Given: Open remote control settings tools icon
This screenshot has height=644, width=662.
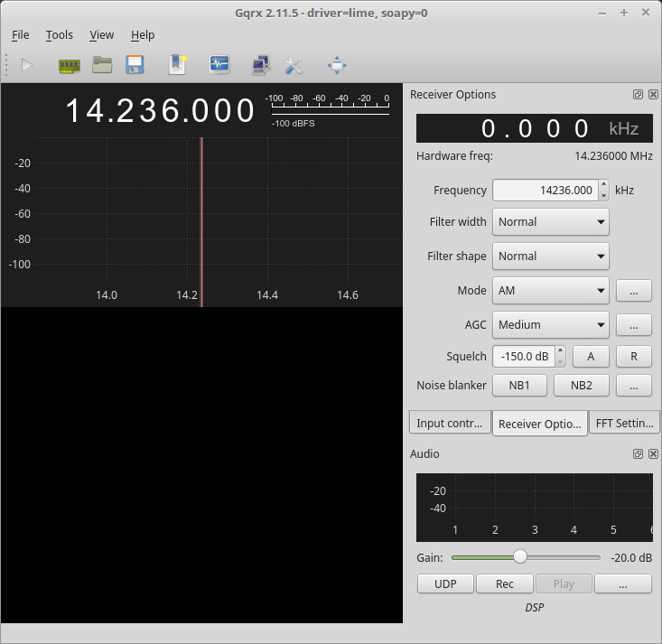Looking at the screenshot, I should click(294, 65).
